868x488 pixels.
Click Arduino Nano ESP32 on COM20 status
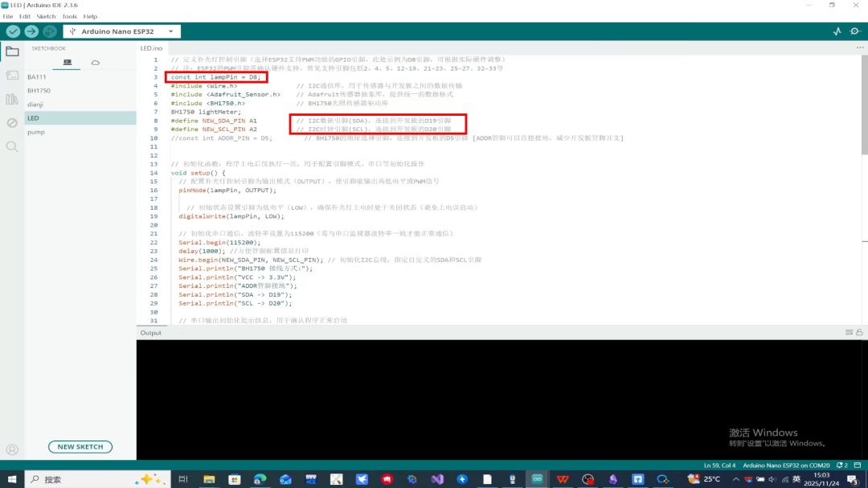(786, 465)
